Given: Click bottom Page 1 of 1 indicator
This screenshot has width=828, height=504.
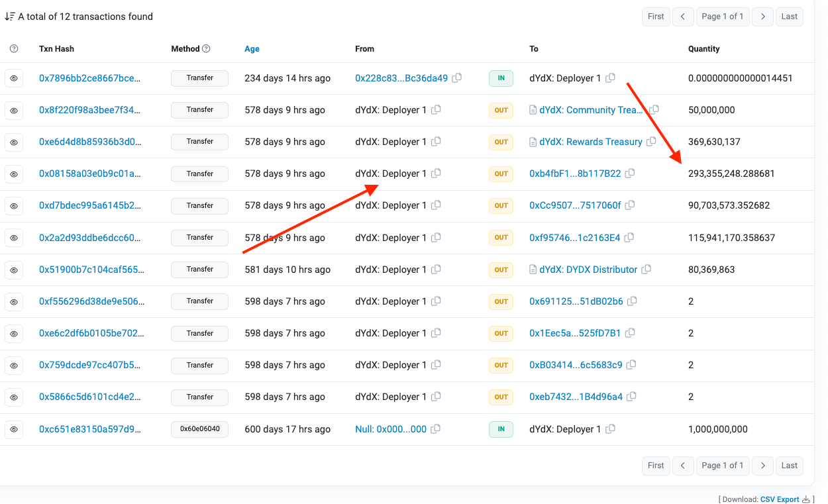Looking at the screenshot, I should (723, 466).
